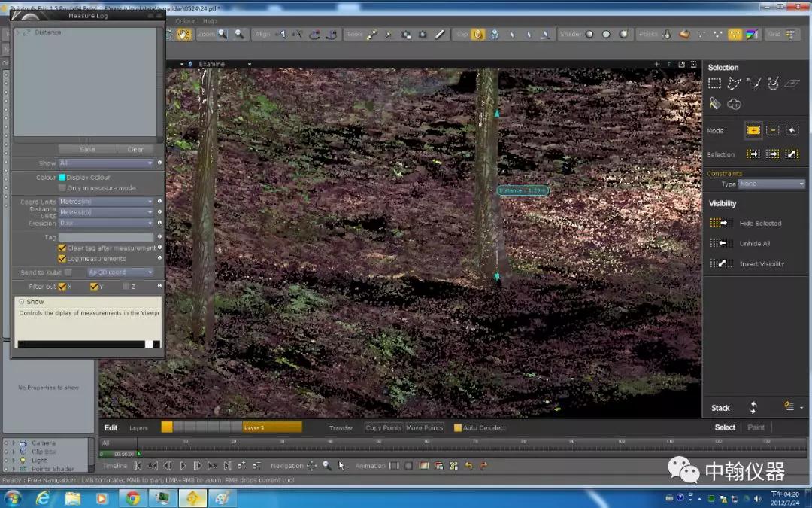The height and width of the screenshot is (508, 812).
Task: Switch to the Paint tab
Action: click(x=756, y=427)
